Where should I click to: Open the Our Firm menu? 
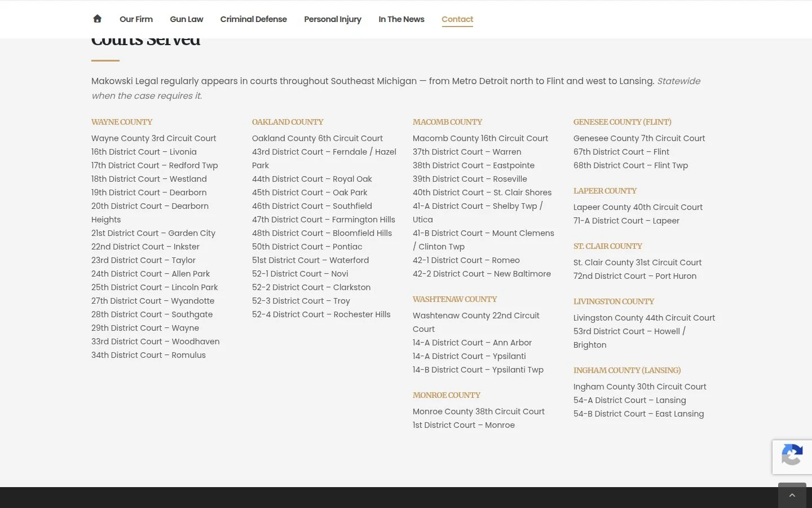point(136,19)
